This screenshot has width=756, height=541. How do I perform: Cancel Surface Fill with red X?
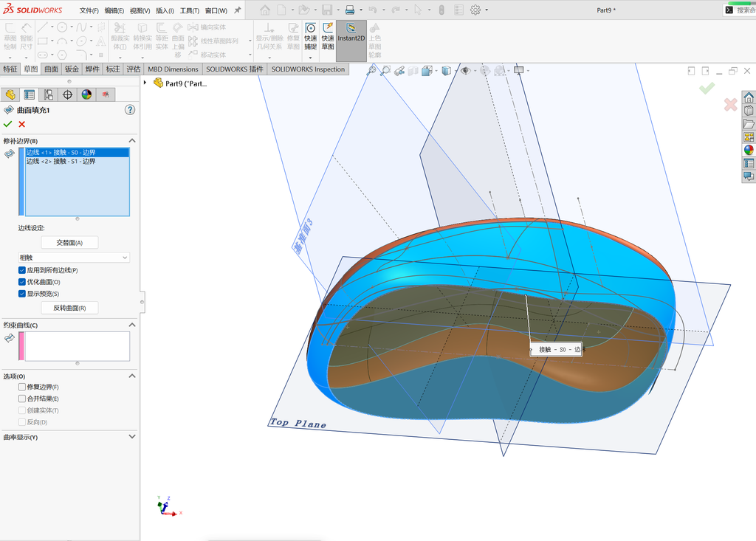coord(21,125)
